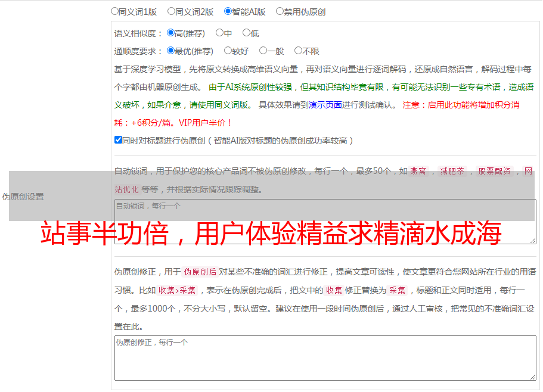Open the 演示页面 link
The height and width of the screenshot is (392, 543).
click(x=325, y=105)
